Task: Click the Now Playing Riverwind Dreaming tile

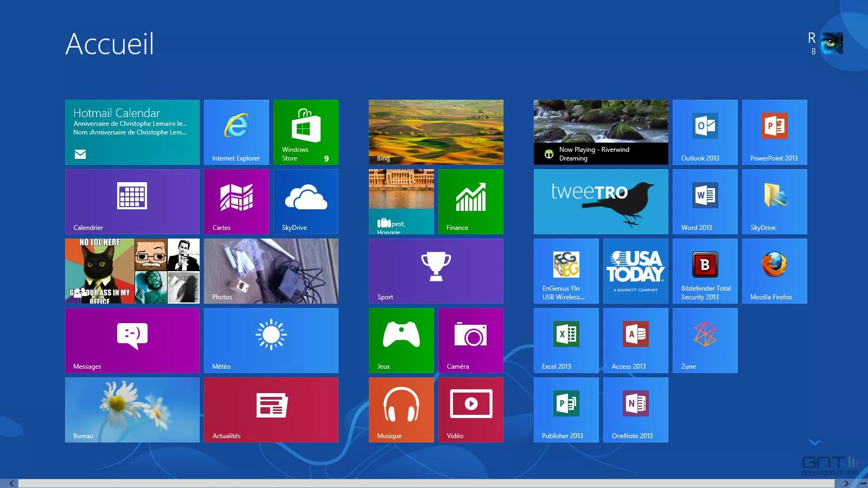Action: coord(601,132)
